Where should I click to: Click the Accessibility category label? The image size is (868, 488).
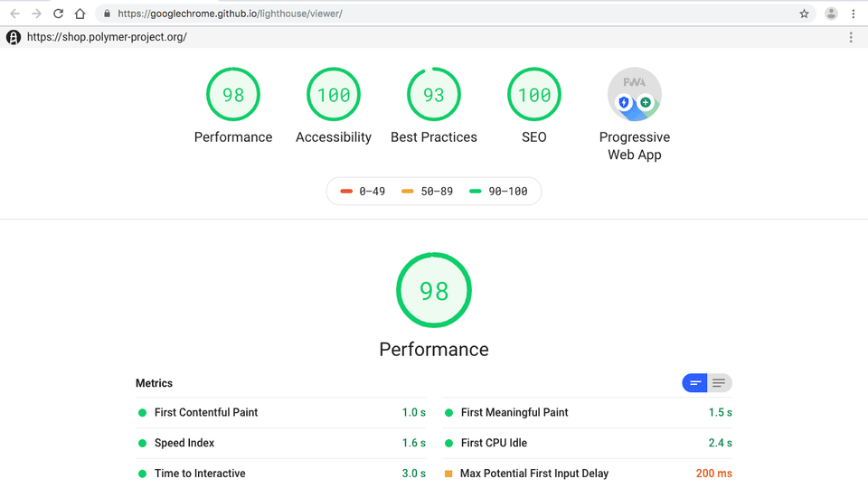[334, 137]
